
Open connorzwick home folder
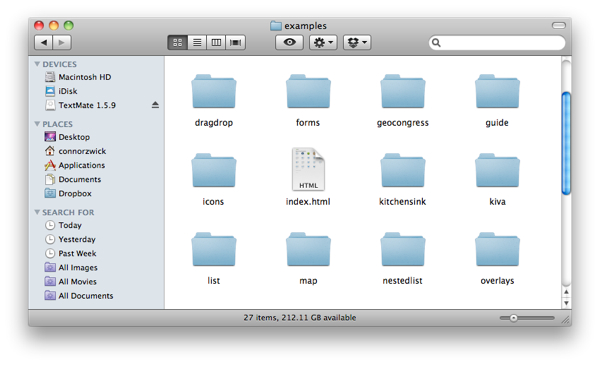(75, 151)
